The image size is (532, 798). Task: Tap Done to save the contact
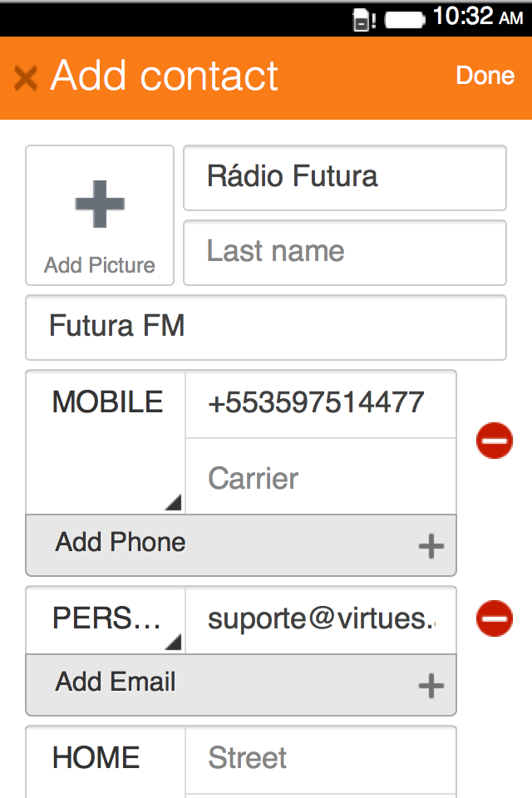click(485, 76)
